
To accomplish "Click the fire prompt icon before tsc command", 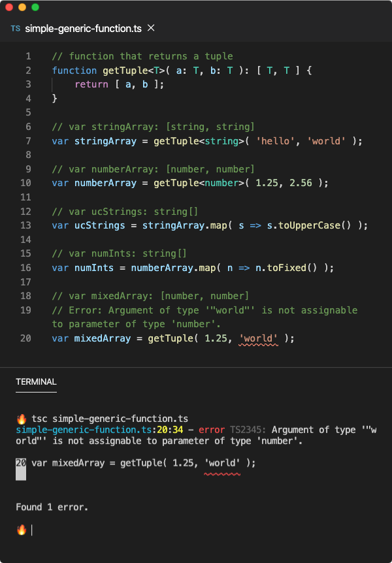I will point(22,419).
